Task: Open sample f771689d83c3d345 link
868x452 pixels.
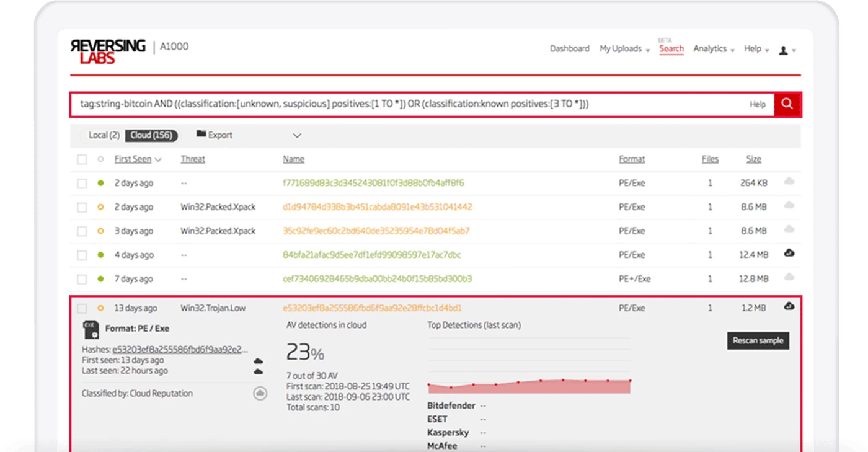Action: point(373,183)
